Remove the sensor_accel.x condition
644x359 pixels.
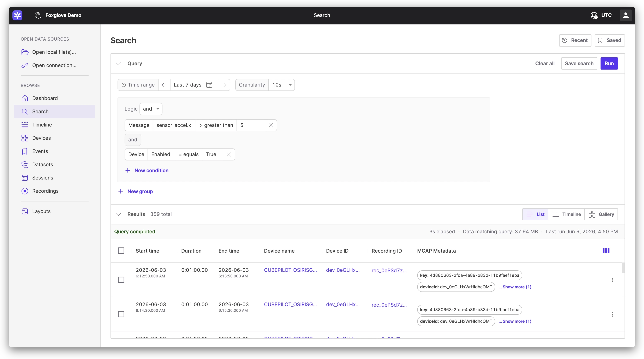[x=271, y=125]
